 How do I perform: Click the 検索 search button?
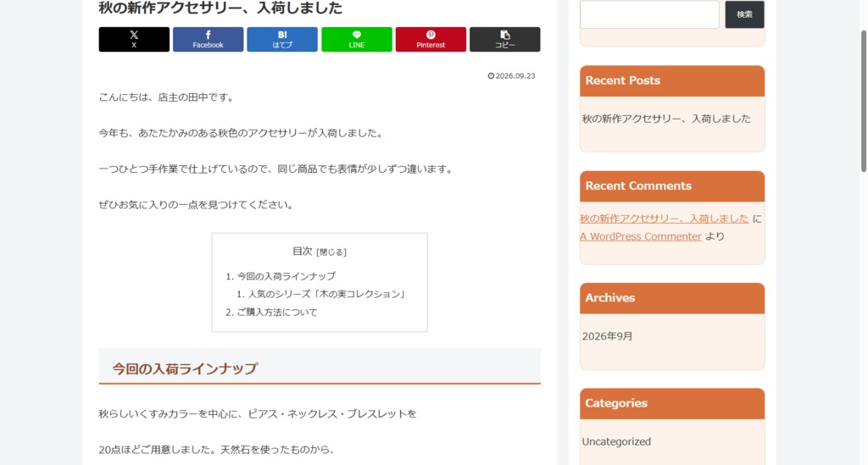coord(744,14)
